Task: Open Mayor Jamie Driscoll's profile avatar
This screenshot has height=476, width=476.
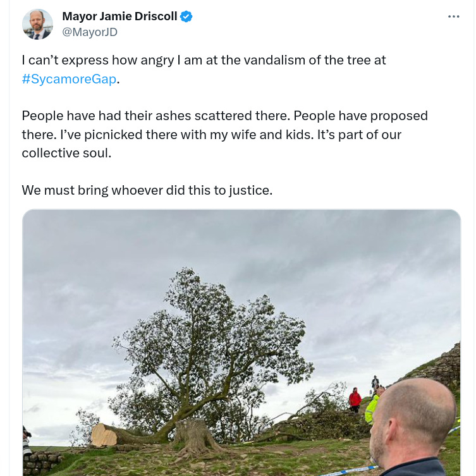Action: pyautogui.click(x=37, y=24)
